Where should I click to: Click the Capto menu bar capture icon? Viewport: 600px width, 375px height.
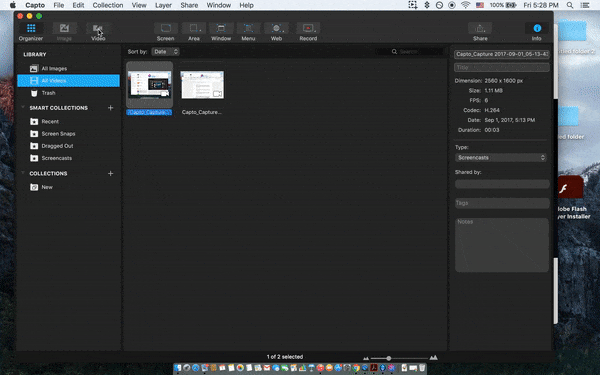coord(412,5)
